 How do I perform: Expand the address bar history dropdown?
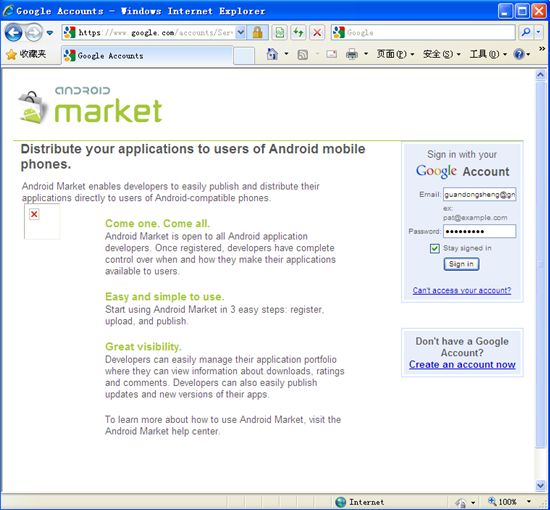(241, 33)
